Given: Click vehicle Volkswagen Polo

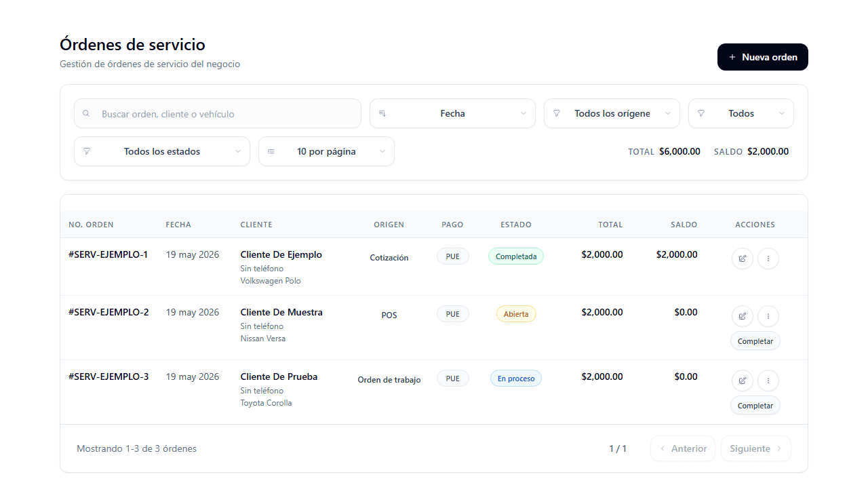Looking at the screenshot, I should [x=271, y=281].
